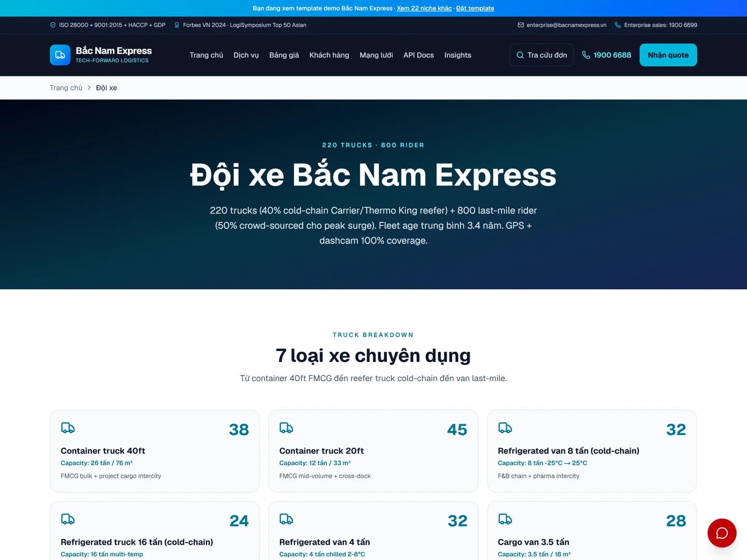
Task: Click ISO 28000 + 9001:2015 + HACCP + GDP text
Action: click(112, 25)
